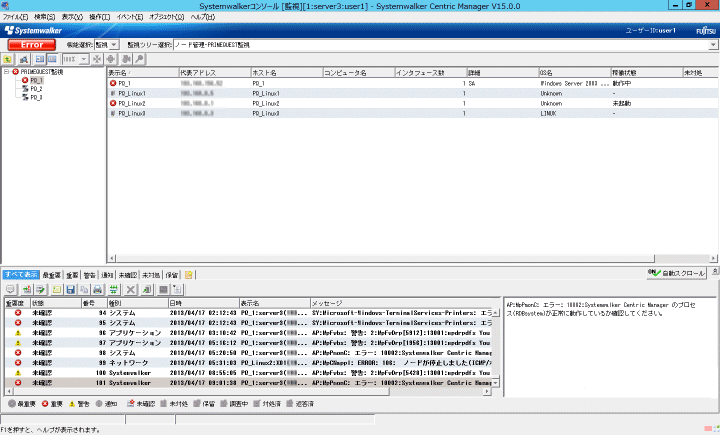Toggle the 自動スクロール auto-scroll button

coord(676,273)
